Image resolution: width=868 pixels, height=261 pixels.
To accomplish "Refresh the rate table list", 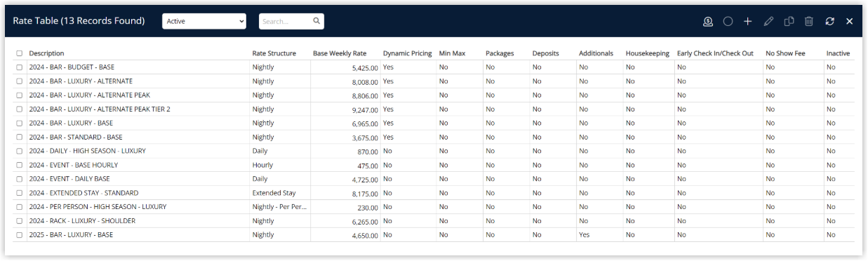I will pos(829,21).
